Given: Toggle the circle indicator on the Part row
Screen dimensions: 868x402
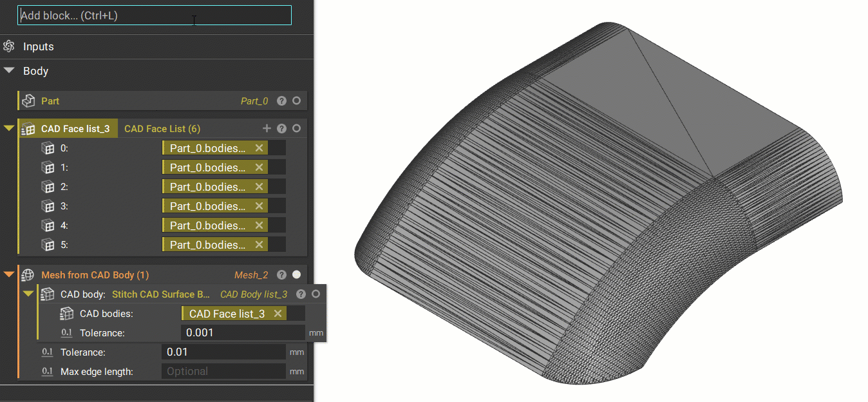Looking at the screenshot, I should [x=296, y=100].
